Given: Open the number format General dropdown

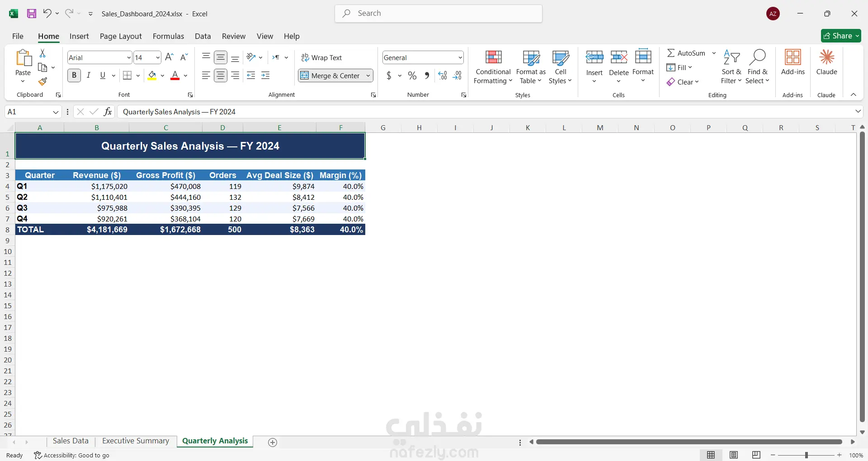Looking at the screenshot, I should 460,57.
